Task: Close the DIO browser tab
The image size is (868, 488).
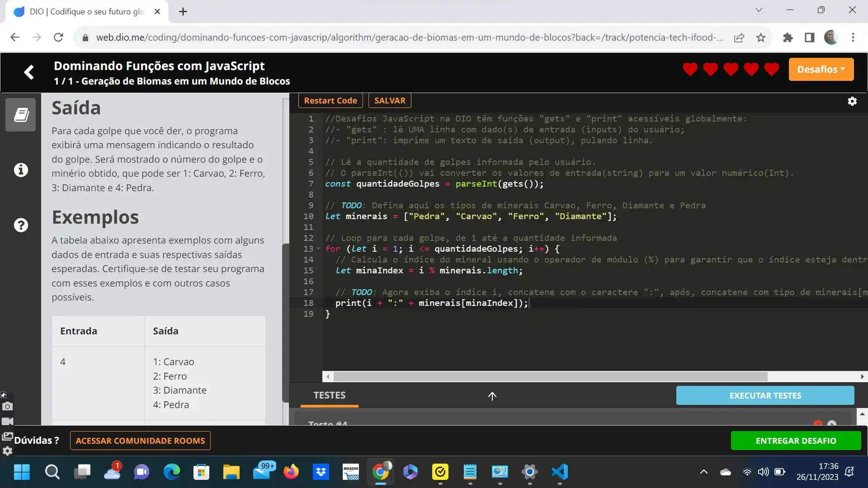Action: (157, 12)
